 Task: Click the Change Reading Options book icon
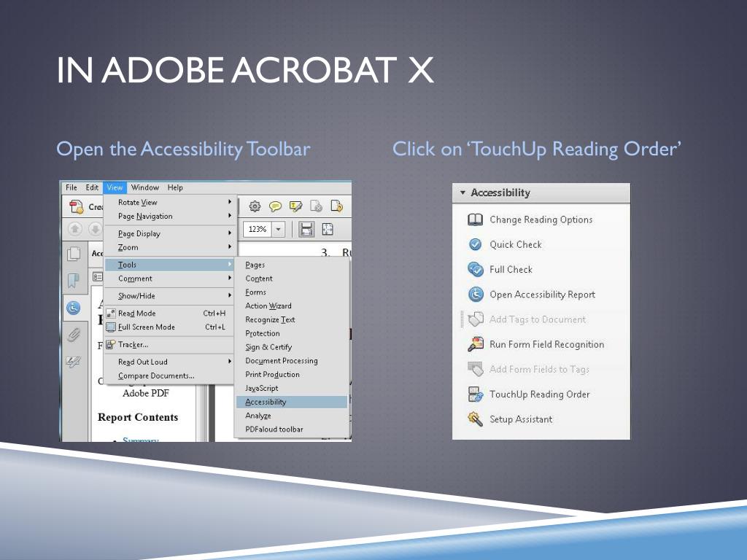pos(475,219)
